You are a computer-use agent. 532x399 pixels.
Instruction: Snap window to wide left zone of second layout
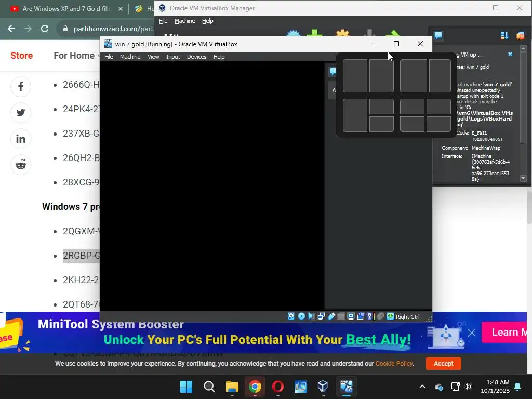tap(413, 76)
